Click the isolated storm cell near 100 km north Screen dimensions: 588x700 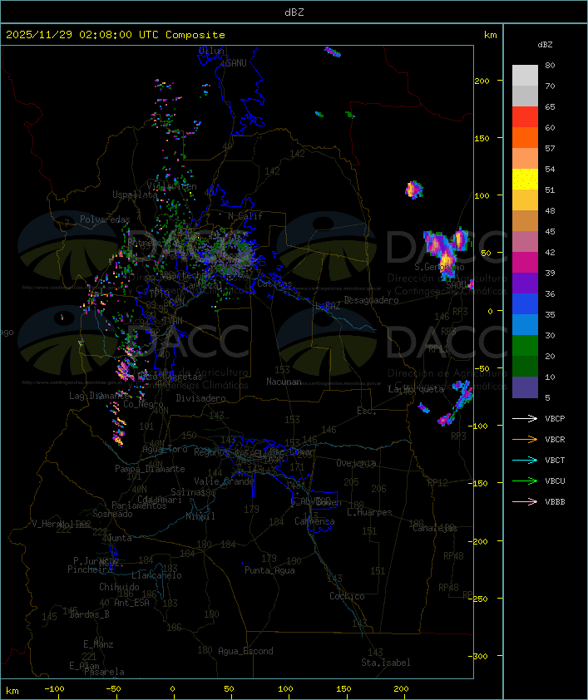coord(414,190)
